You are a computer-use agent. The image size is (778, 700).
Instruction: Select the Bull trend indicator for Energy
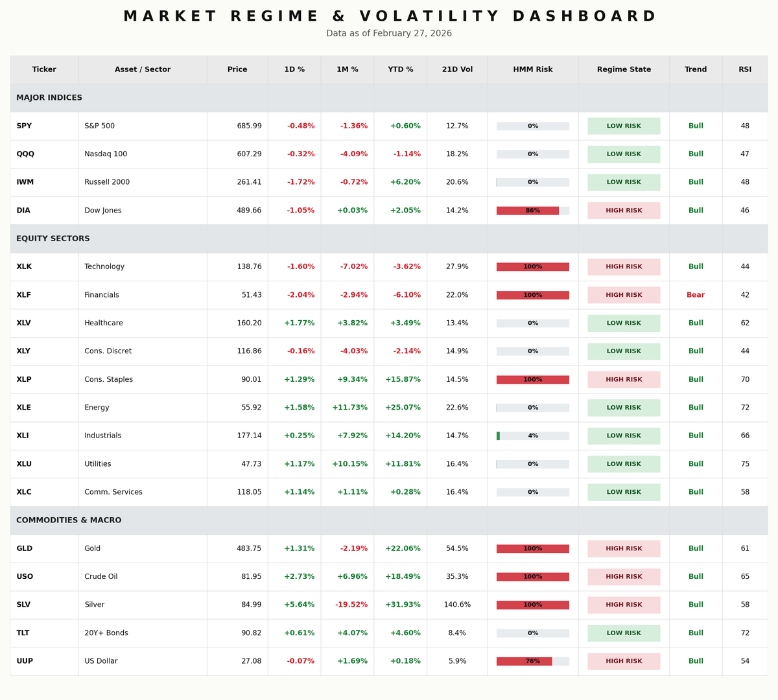pos(695,407)
